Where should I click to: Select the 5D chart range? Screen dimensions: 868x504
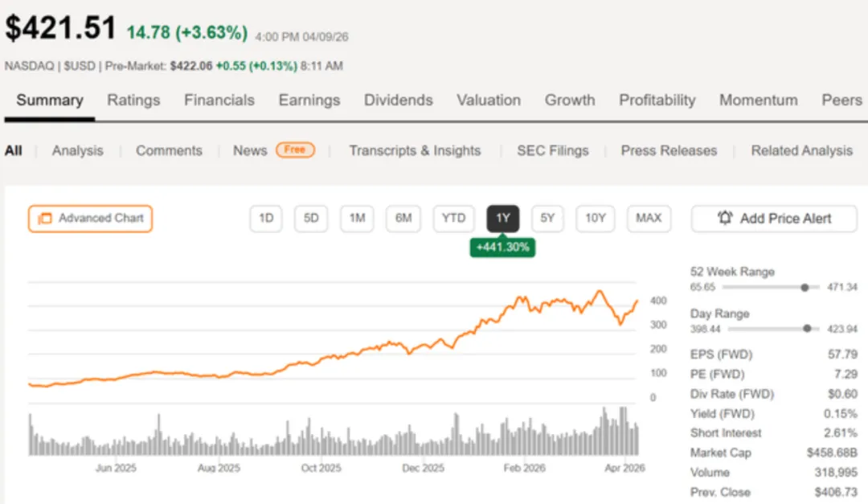point(311,218)
